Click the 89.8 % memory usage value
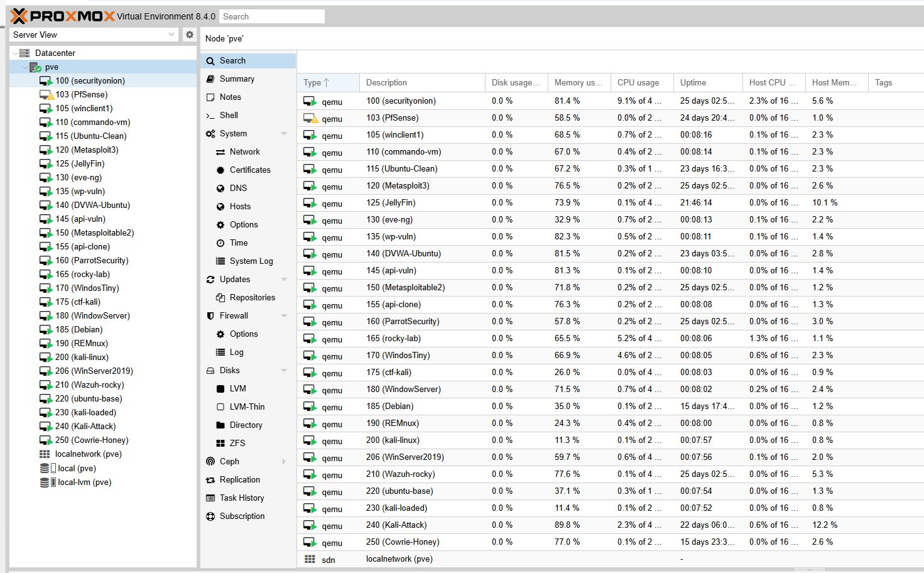924x573 pixels. pyautogui.click(x=567, y=525)
